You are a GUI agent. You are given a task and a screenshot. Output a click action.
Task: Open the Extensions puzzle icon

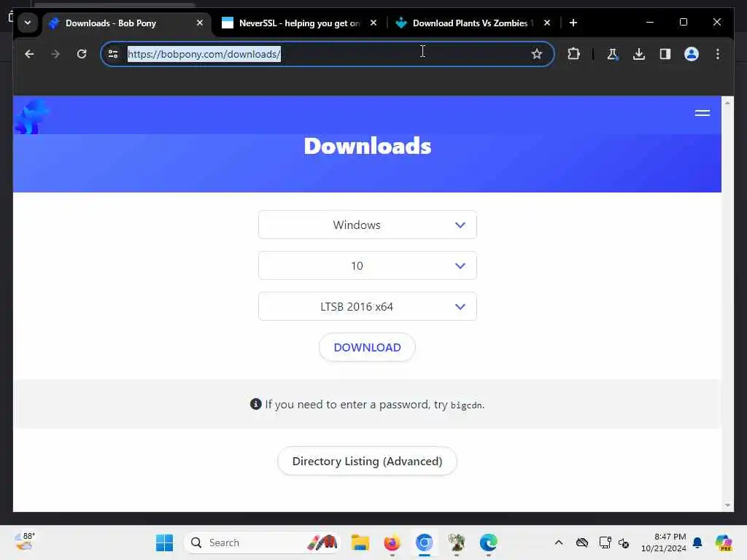point(573,54)
